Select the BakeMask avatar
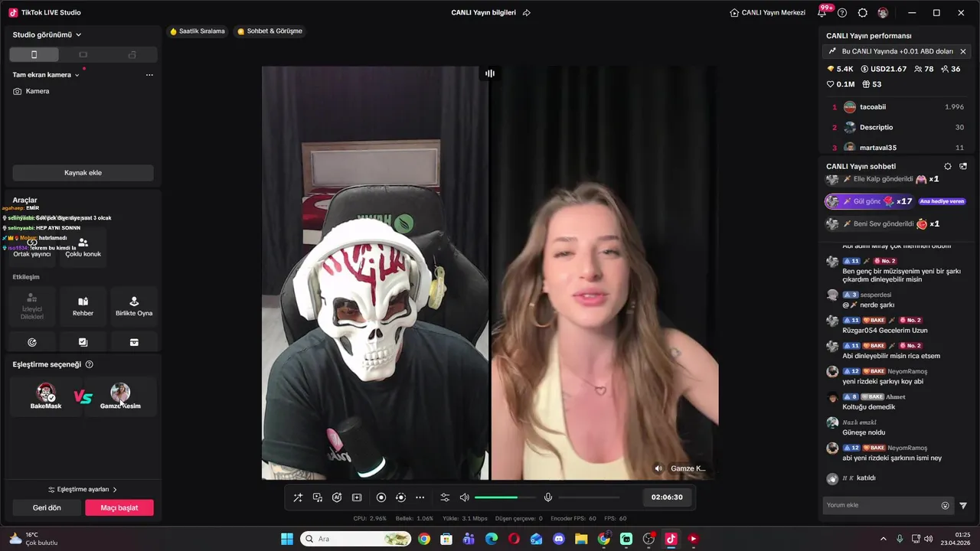Viewport: 980px width, 551px height. click(46, 393)
